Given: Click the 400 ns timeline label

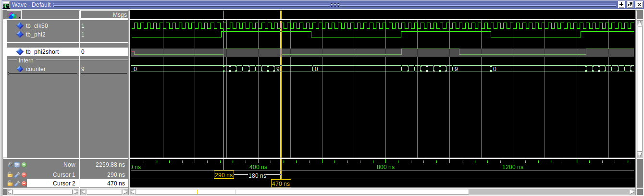Looking at the screenshot, I should pyautogui.click(x=258, y=167).
